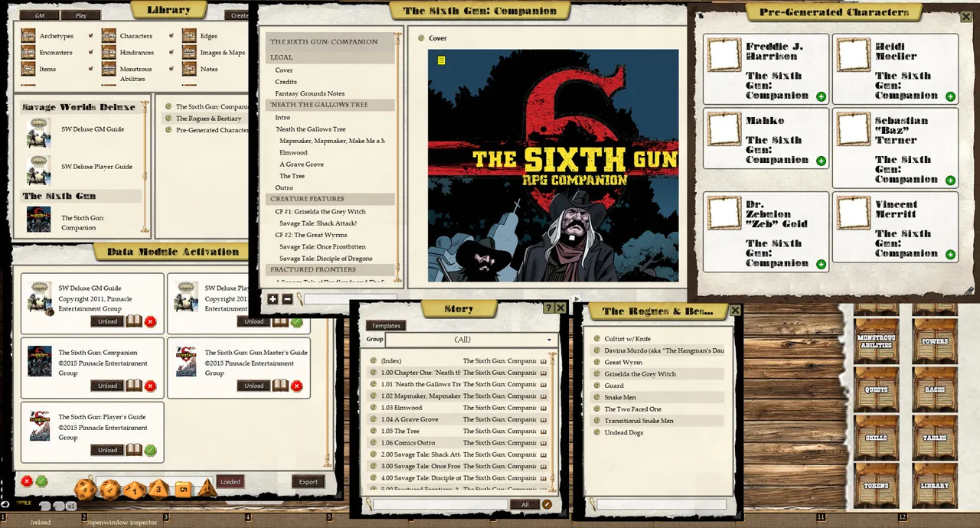The image size is (980, 528).
Task: Click the Story list edit pencil icon
Action: (x=547, y=504)
